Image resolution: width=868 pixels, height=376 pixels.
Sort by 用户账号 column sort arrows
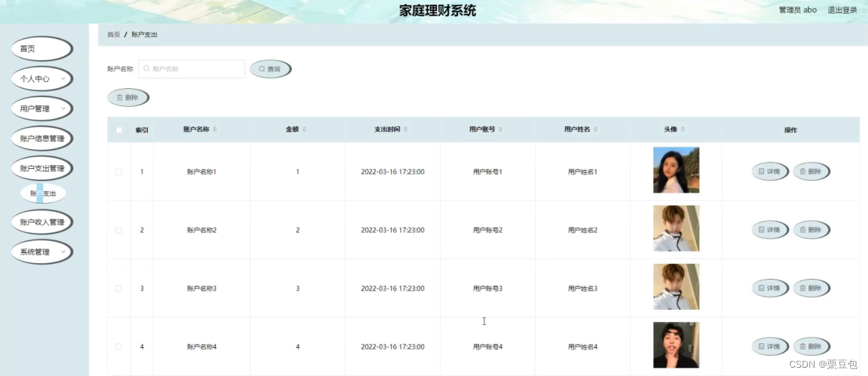pos(501,129)
